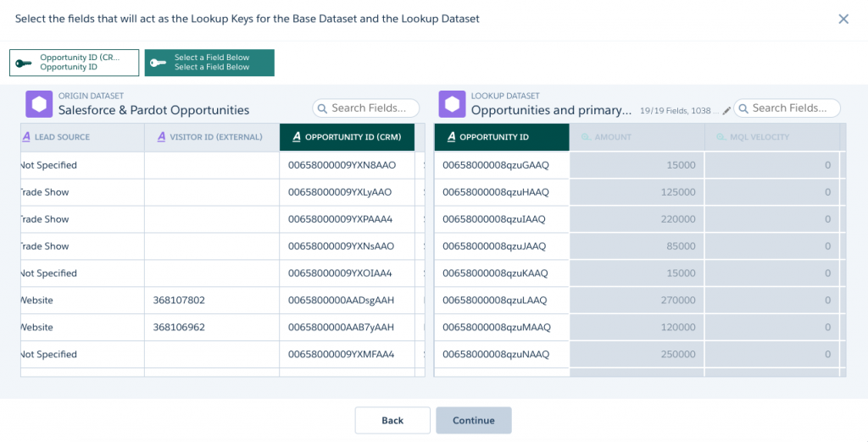Select the 'Select a Field Below' key pill

click(209, 63)
